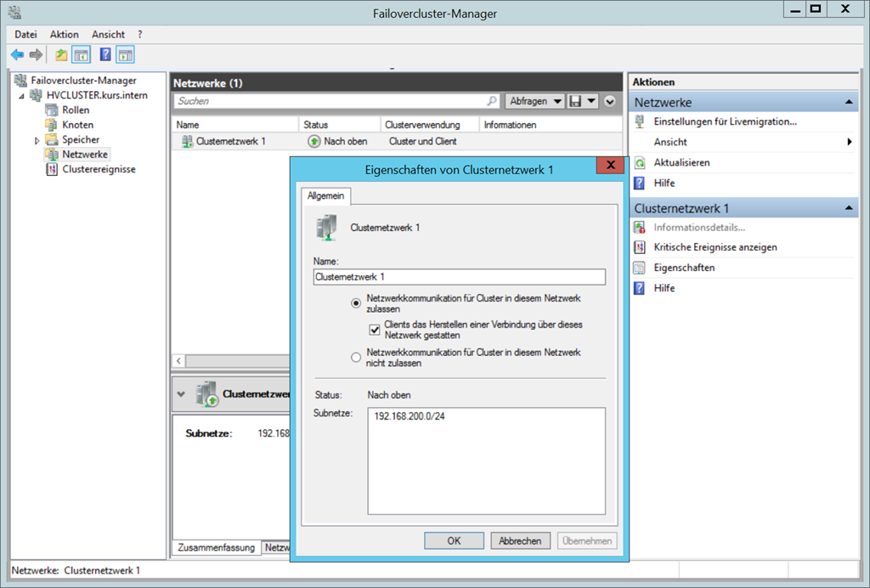Sort by the Name column header
The height and width of the screenshot is (588, 870).
pyautogui.click(x=234, y=125)
